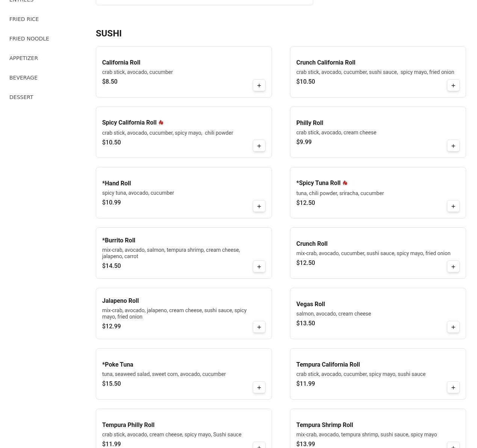
Task: Add Poke Tuna to the order
Action: click(x=259, y=388)
